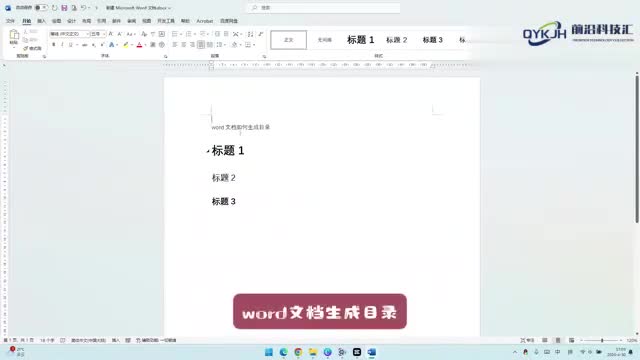The width and height of the screenshot is (640, 360).
Task: Collapse the 标题 1 heading triangle in document
Action: pos(208,151)
